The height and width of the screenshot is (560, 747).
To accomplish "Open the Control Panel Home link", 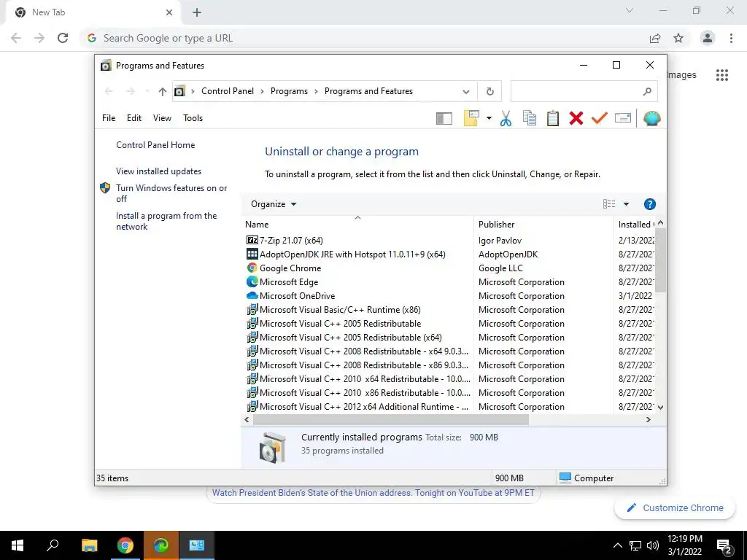I will 155,145.
